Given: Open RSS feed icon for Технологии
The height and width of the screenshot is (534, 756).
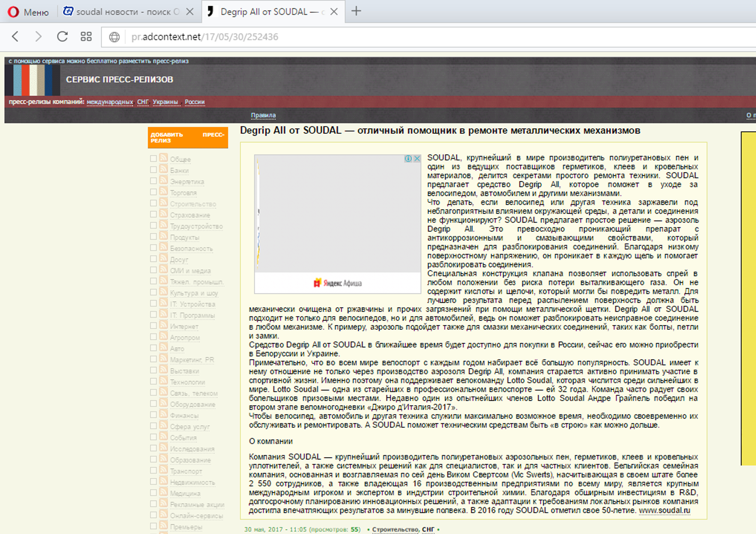Looking at the screenshot, I should [163, 381].
